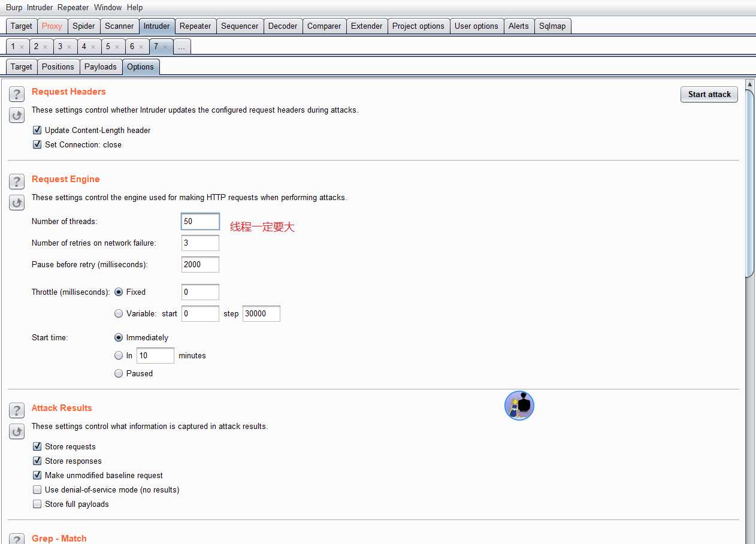756x544 pixels.
Task: Switch to the Comparer tool tab
Action: click(324, 26)
